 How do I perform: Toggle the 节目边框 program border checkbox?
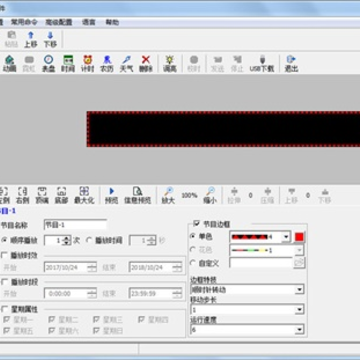tap(197, 224)
